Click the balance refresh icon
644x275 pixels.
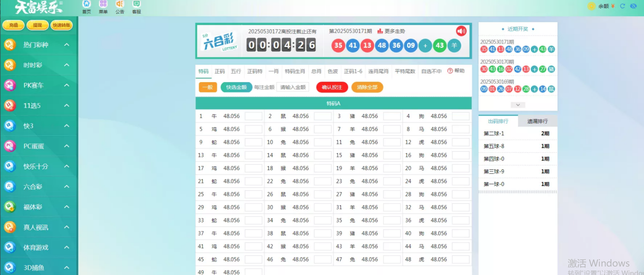[x=623, y=6]
